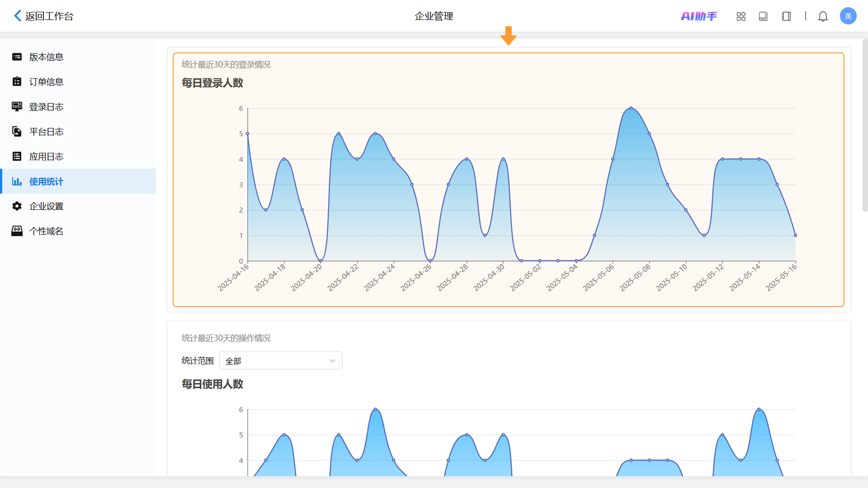Click the back chevron beside 返回工作台
The width and height of the screenshot is (868, 488).
tap(18, 16)
